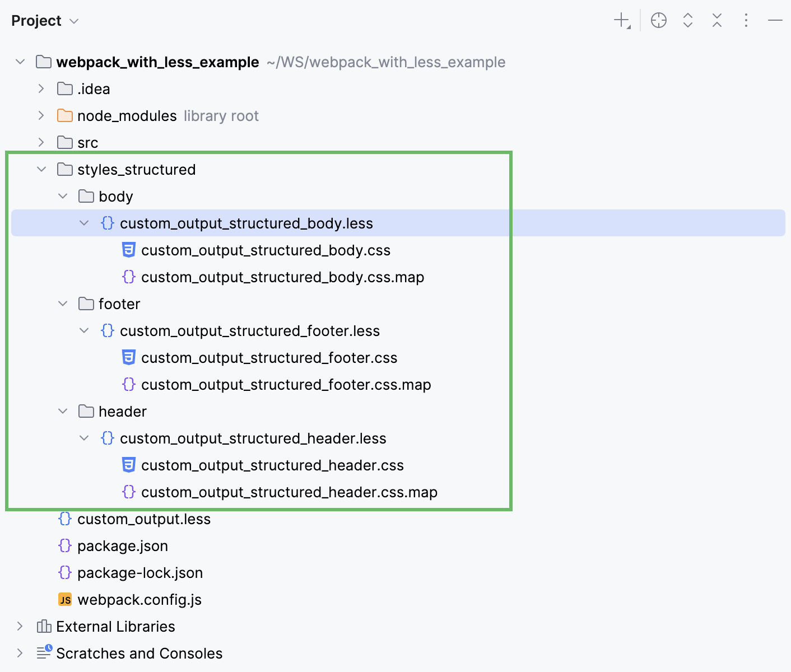Collapse the custom_output_structured_header.less node
Image resolution: width=791 pixels, height=672 pixels.
pyautogui.click(x=84, y=438)
